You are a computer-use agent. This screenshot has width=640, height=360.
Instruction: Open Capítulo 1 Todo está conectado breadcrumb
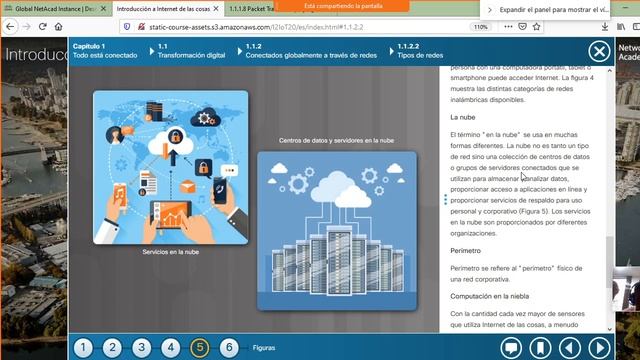[105, 51]
